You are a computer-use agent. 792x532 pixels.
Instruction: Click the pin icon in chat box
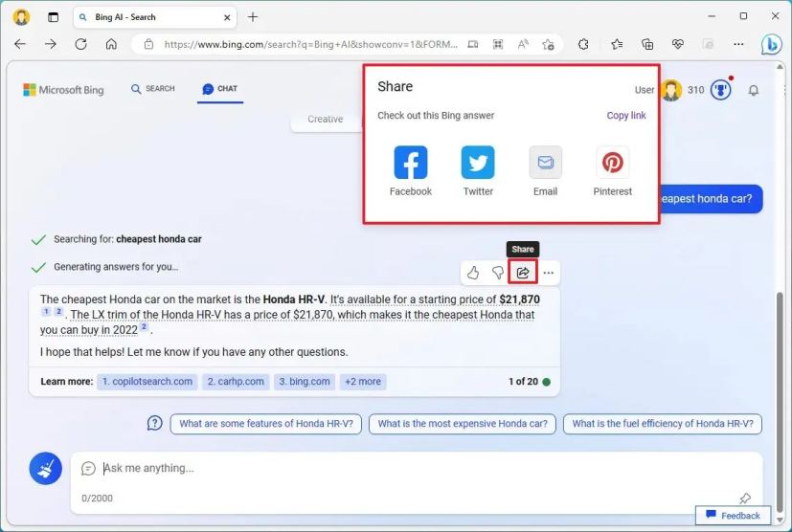click(744, 499)
